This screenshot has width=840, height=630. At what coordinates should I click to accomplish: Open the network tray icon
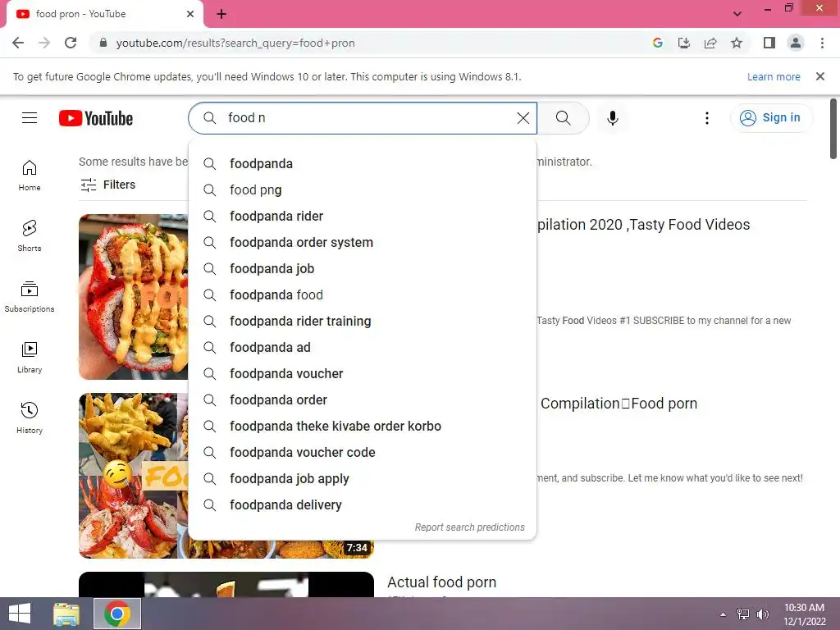click(743, 614)
